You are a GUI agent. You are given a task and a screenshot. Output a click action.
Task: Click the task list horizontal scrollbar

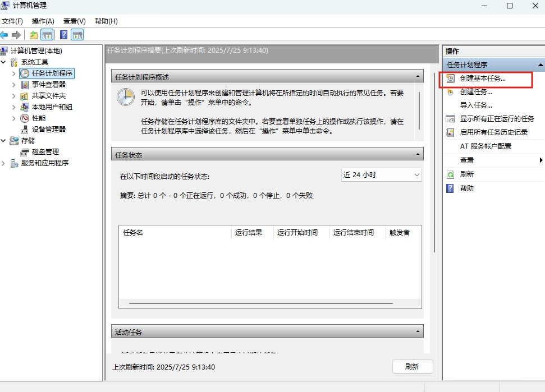pos(260,303)
